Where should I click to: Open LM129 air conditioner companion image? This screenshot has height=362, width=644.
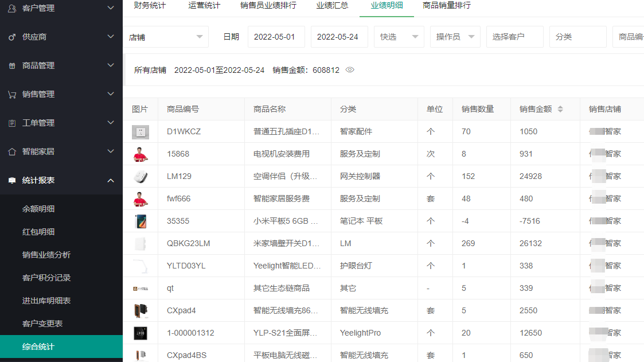point(140,177)
